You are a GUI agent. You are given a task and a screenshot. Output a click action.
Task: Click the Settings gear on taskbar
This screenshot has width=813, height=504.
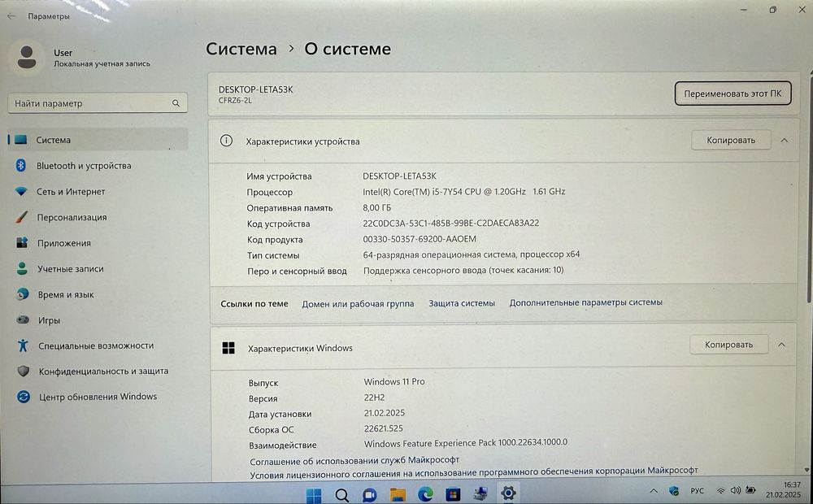tap(508, 493)
